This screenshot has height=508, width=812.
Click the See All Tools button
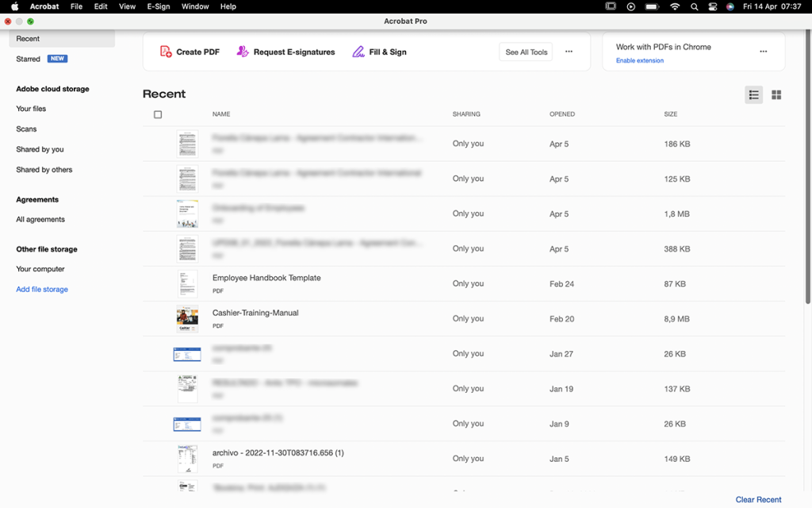[527, 52]
